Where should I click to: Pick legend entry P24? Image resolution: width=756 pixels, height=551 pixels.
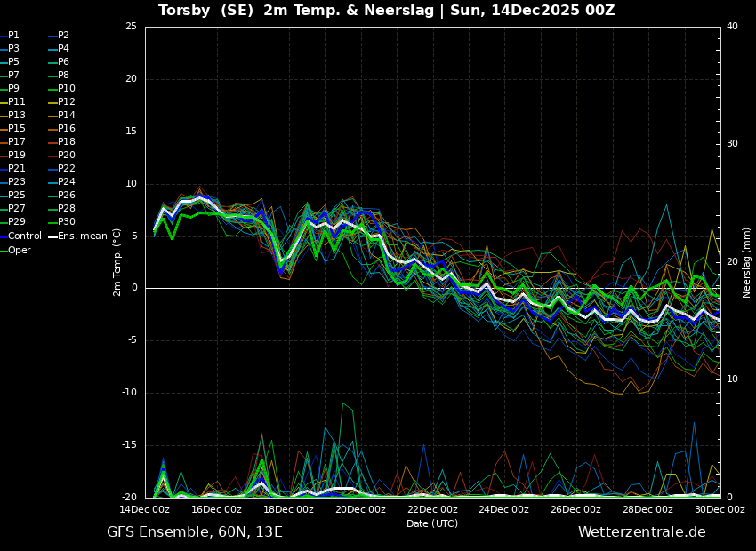[x=62, y=181]
